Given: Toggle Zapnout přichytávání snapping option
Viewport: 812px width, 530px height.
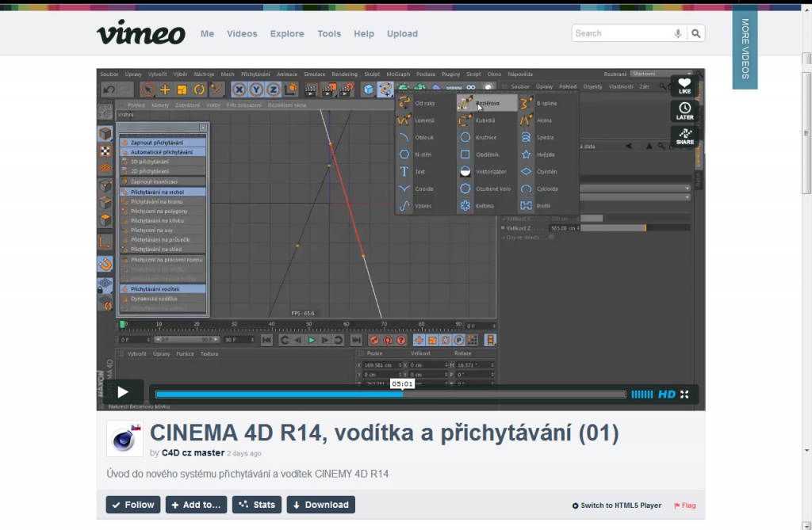Looking at the screenshot, I should click(163, 143).
